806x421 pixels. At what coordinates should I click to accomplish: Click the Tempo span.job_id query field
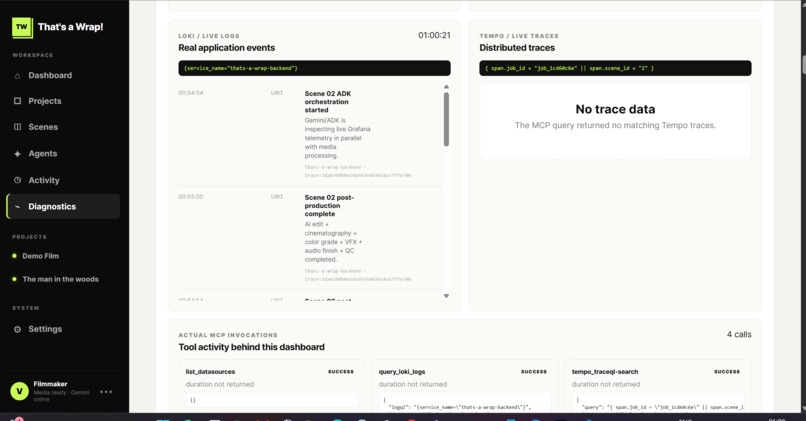pyautogui.click(x=615, y=68)
